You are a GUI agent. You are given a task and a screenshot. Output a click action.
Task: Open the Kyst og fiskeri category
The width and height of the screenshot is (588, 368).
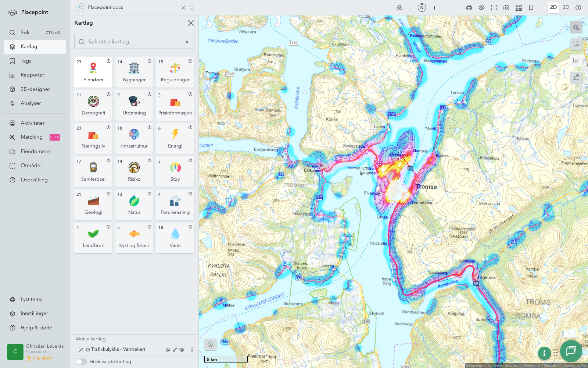pos(134,238)
